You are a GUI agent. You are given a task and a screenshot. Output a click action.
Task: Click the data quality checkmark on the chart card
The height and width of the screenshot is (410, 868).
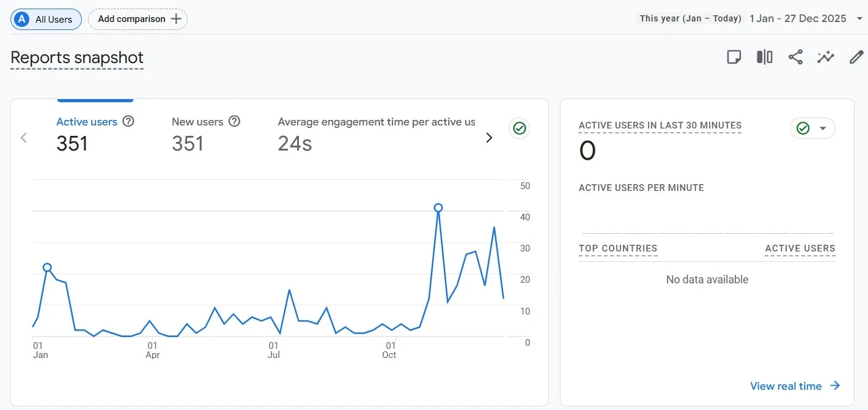(519, 128)
